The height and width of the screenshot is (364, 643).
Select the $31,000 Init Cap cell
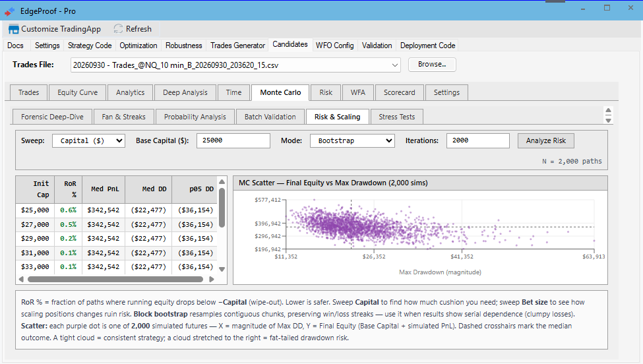pyautogui.click(x=35, y=253)
